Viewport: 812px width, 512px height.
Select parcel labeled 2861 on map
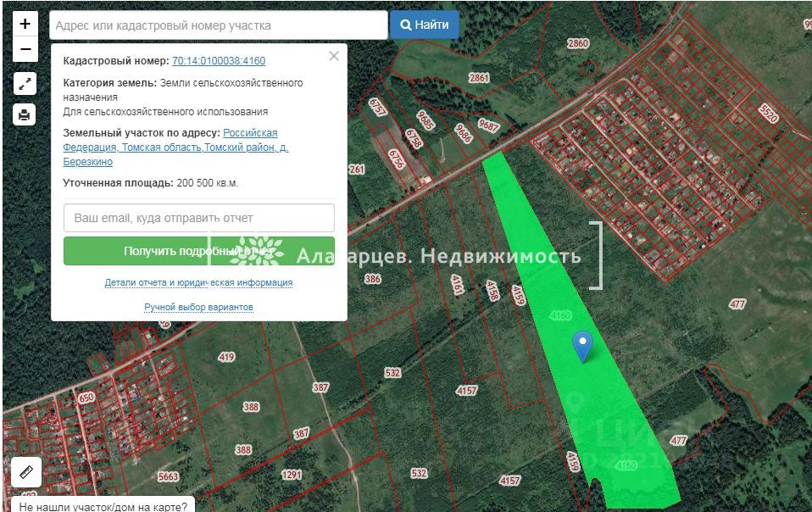[x=479, y=78]
